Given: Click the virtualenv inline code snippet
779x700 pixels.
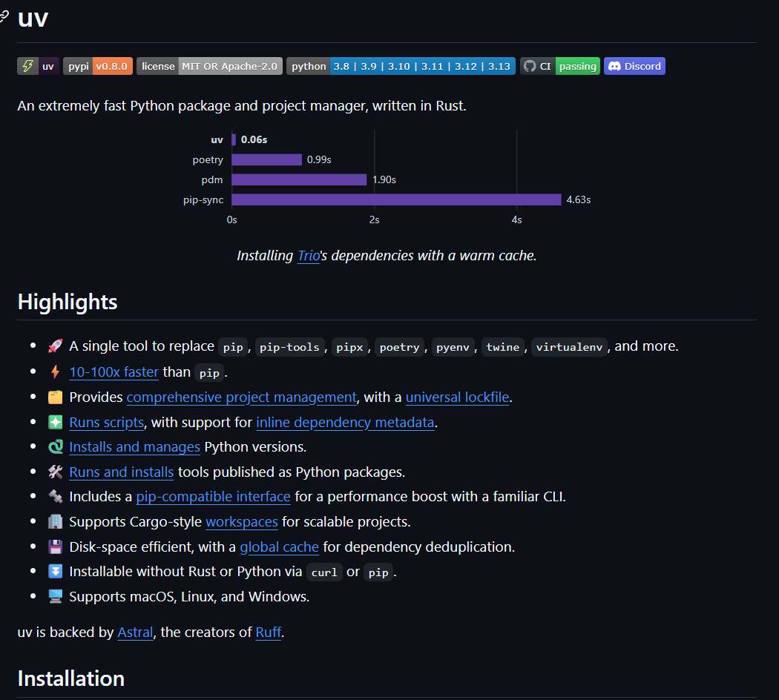Looking at the screenshot, I should point(569,347).
